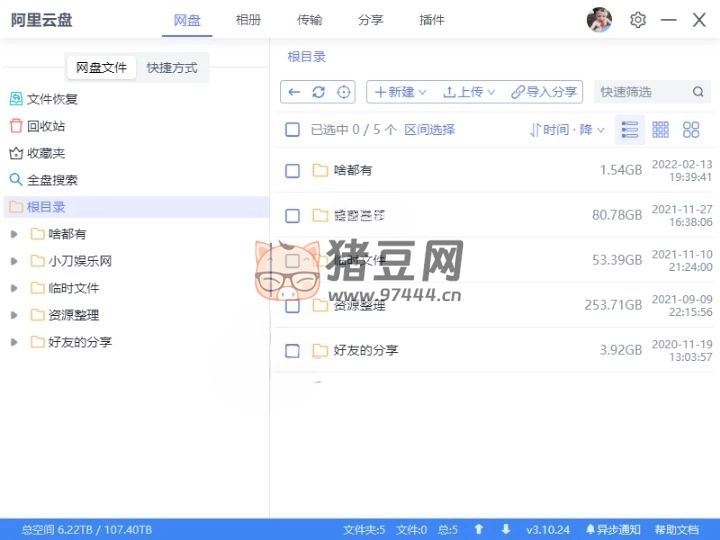Click the upload arrow in status bar
This screenshot has height=540, width=720.
479,529
